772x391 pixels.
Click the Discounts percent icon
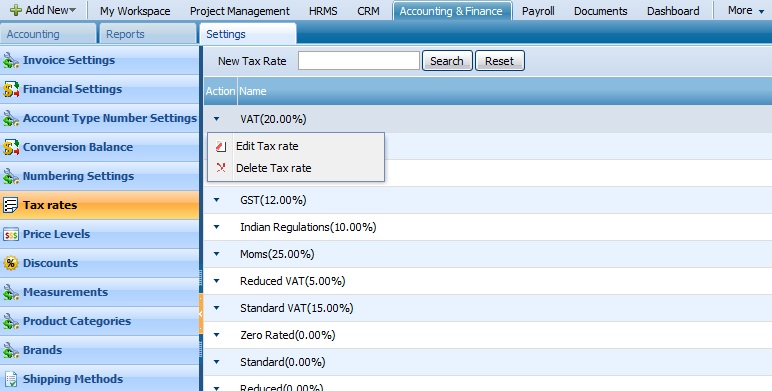pos(10,263)
